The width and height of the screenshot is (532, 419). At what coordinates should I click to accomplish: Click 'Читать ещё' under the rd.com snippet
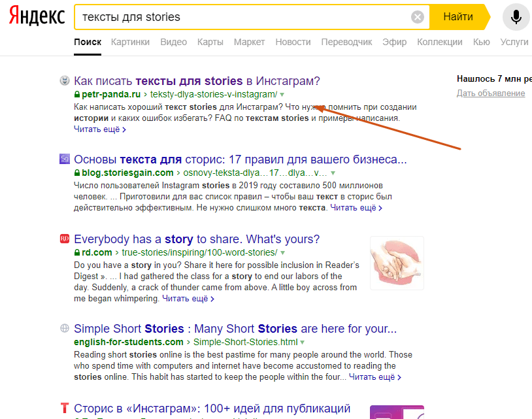[188, 299]
